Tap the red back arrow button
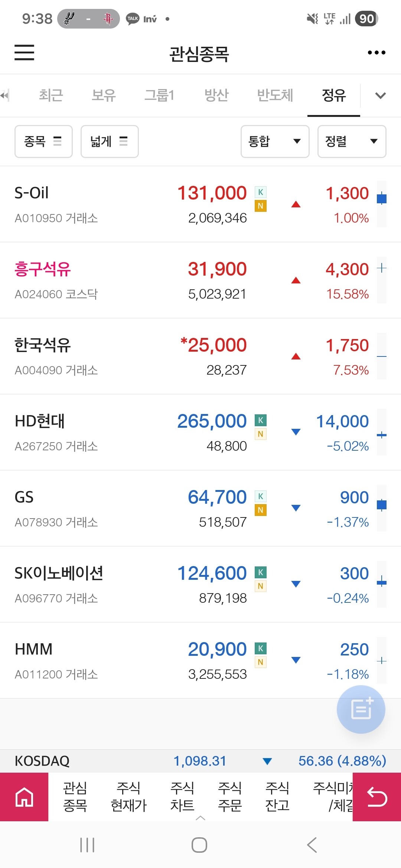The height and width of the screenshot is (868, 401). click(376, 797)
